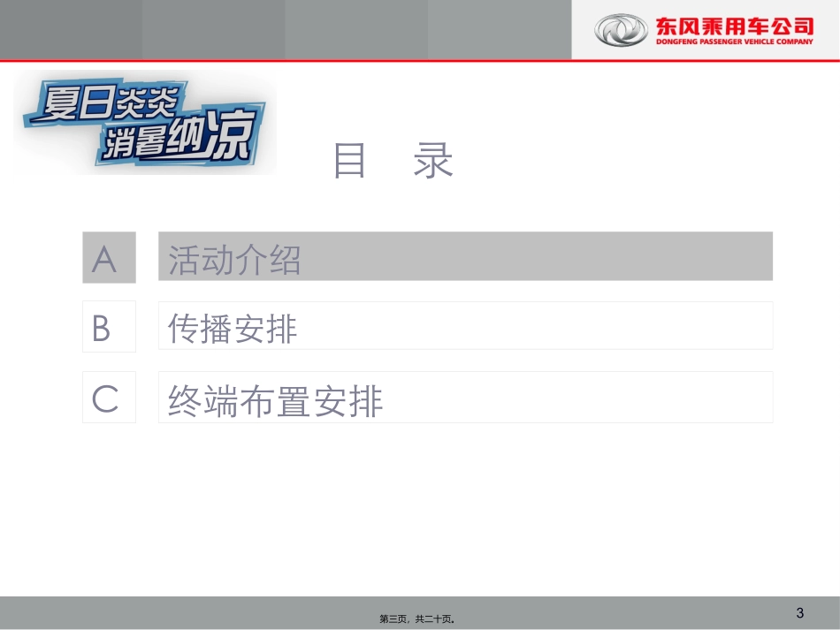The height and width of the screenshot is (630, 840).
Task: Select the letter A section box
Action: pos(110,257)
